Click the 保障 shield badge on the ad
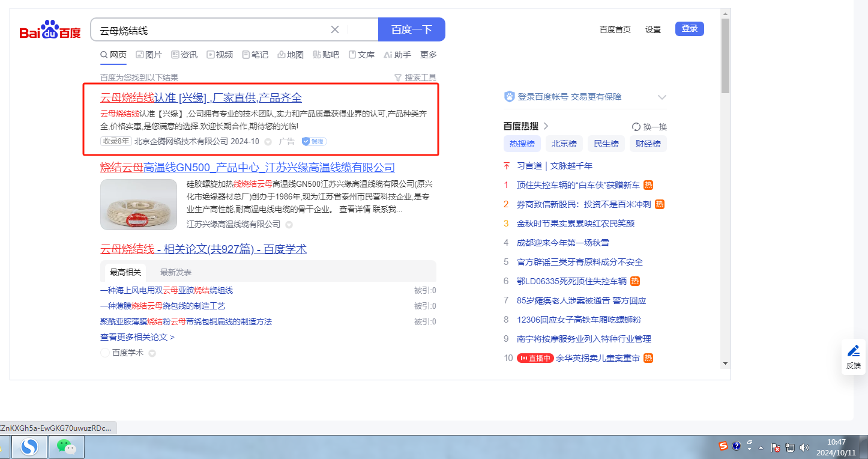The width and height of the screenshot is (868, 459). (314, 141)
